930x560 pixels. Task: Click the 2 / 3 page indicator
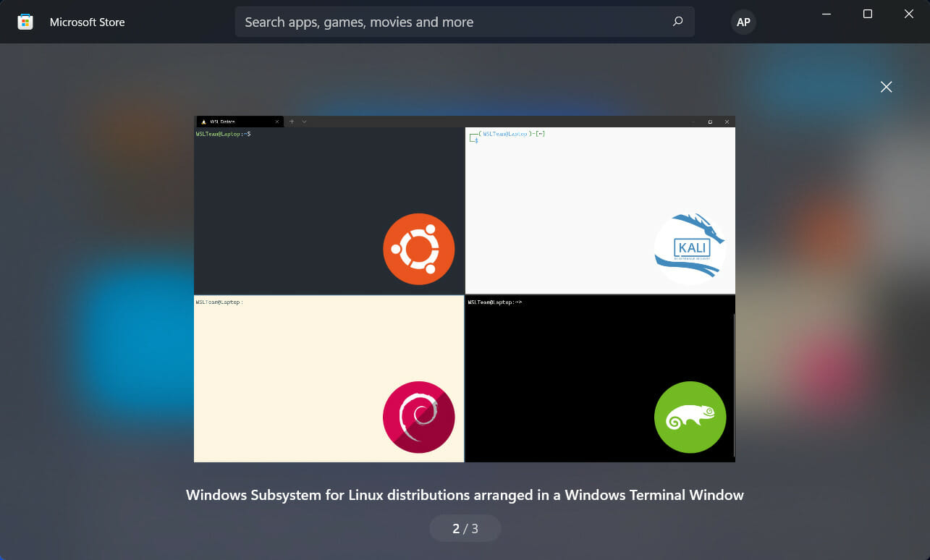(x=465, y=528)
